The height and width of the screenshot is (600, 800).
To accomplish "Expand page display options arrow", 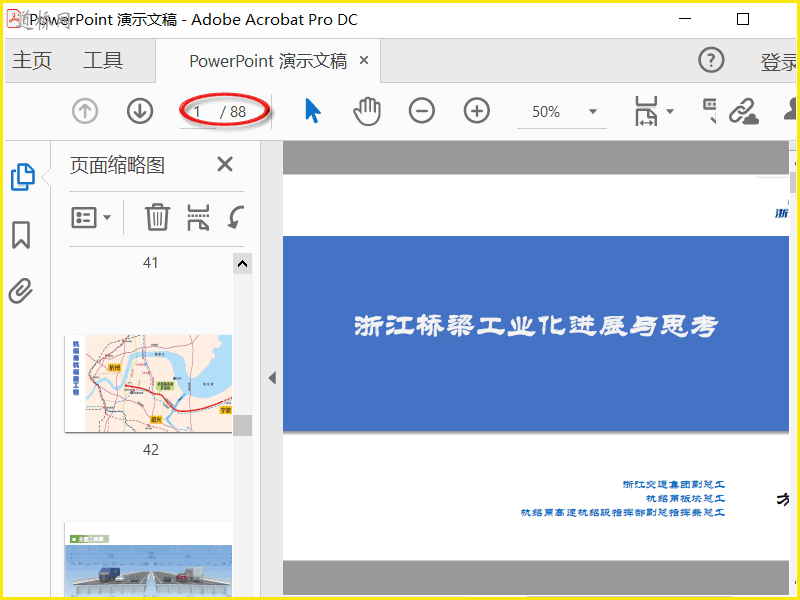I will point(670,111).
